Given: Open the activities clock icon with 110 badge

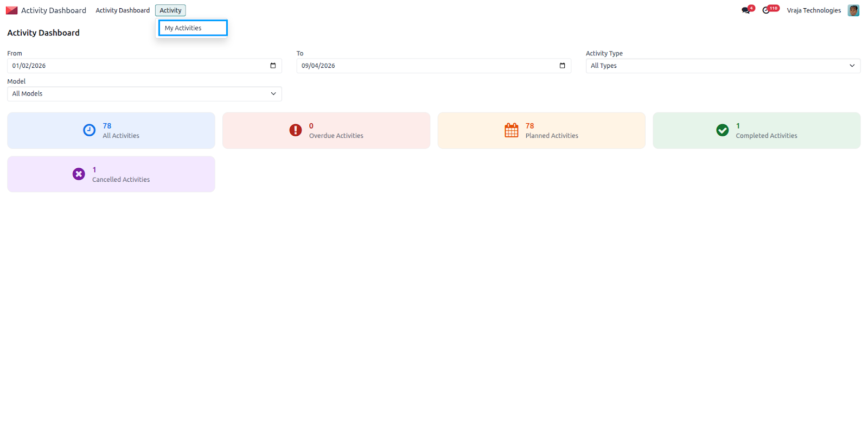Looking at the screenshot, I should (766, 10).
